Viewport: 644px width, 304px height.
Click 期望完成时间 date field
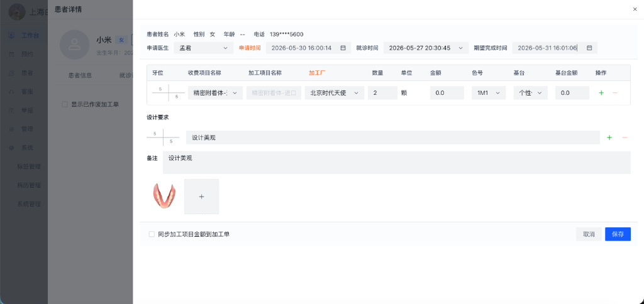(x=555, y=48)
